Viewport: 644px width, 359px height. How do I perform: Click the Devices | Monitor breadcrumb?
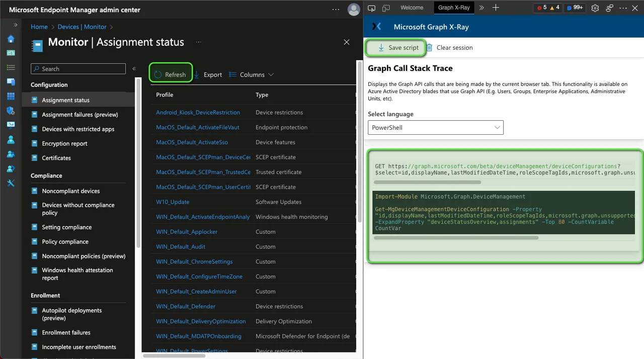point(82,27)
